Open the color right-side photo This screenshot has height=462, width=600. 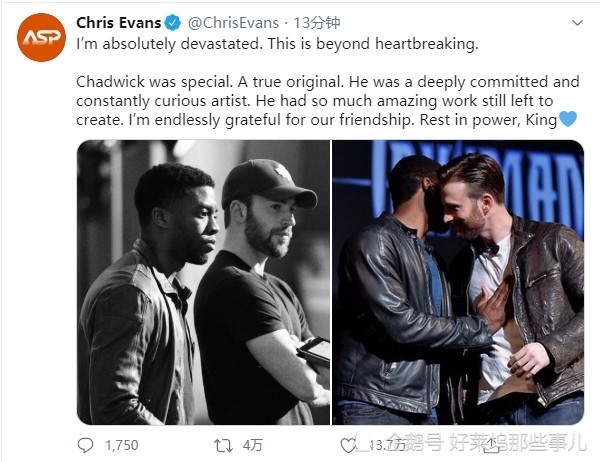tap(458, 282)
